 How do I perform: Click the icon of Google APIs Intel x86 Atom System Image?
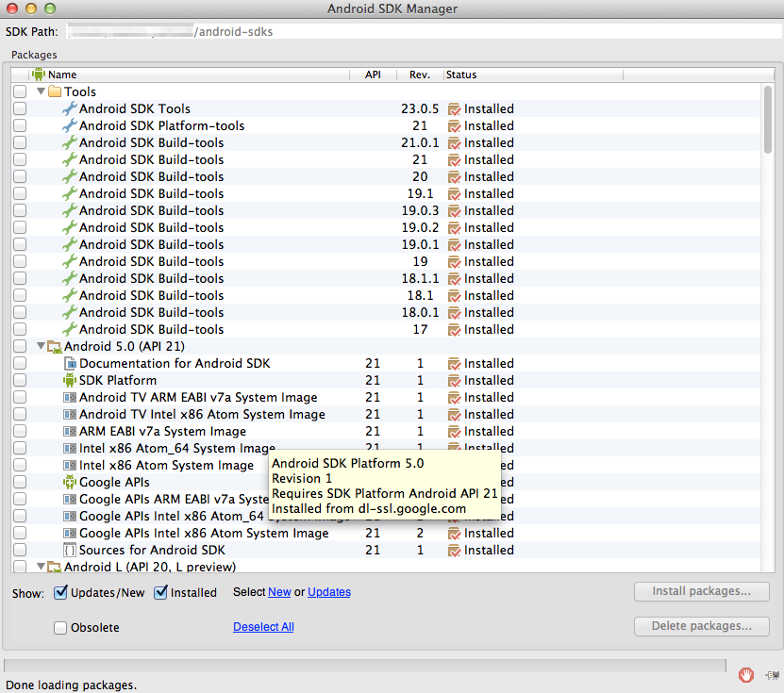[x=70, y=533]
